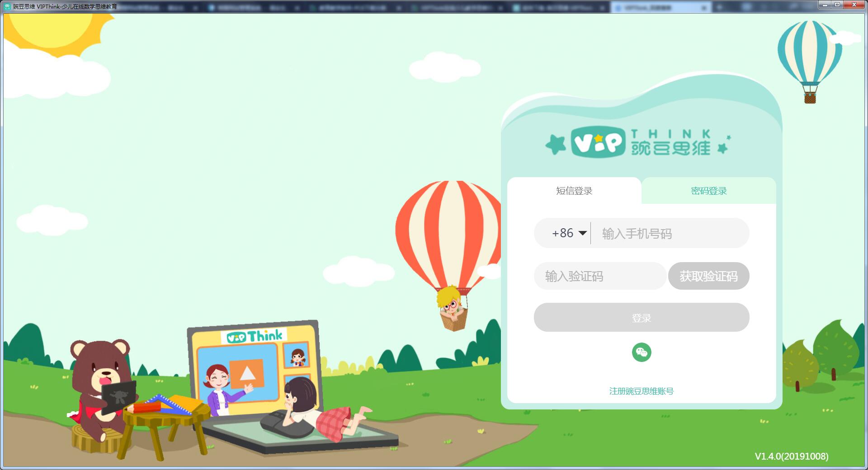868x470 pixels.
Task: Focus the 输入验证码 code field
Action: tap(599, 276)
